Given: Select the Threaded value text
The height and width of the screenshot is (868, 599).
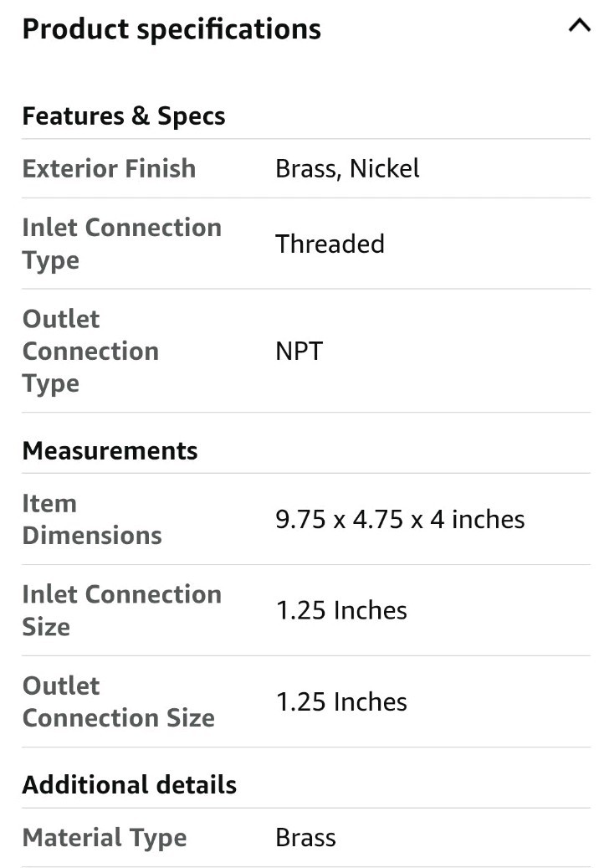Looking at the screenshot, I should pyautogui.click(x=330, y=244).
